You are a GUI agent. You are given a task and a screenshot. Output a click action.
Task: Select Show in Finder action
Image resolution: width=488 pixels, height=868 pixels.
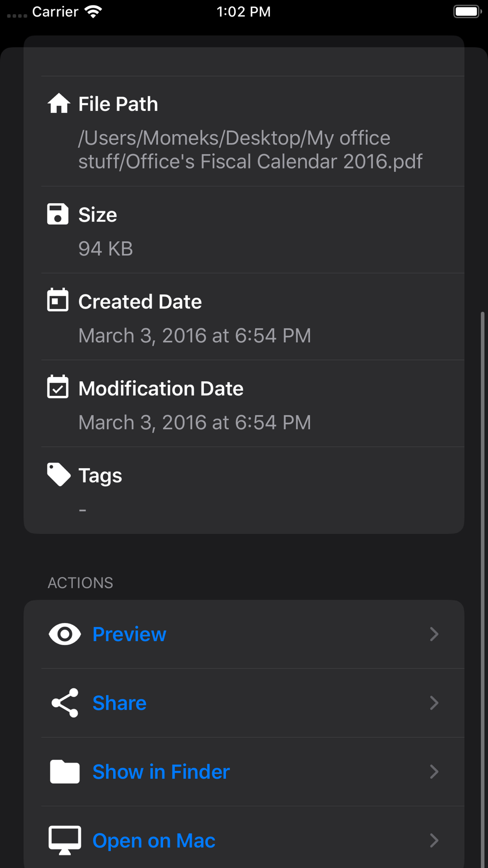[161, 772]
